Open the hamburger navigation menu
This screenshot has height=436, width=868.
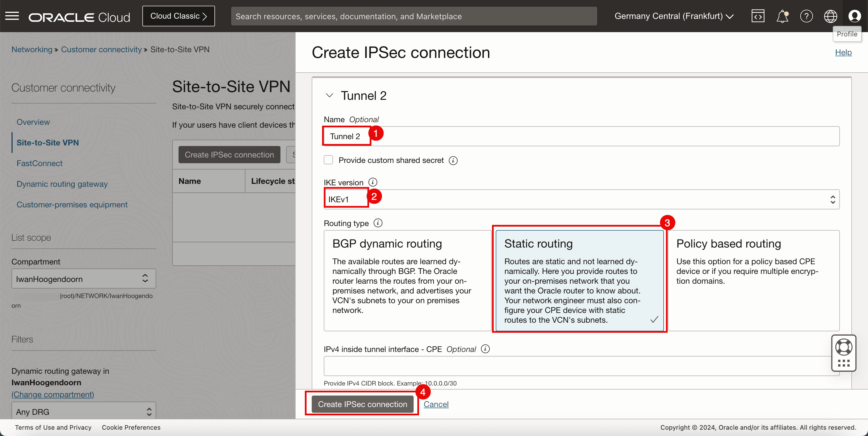click(12, 16)
